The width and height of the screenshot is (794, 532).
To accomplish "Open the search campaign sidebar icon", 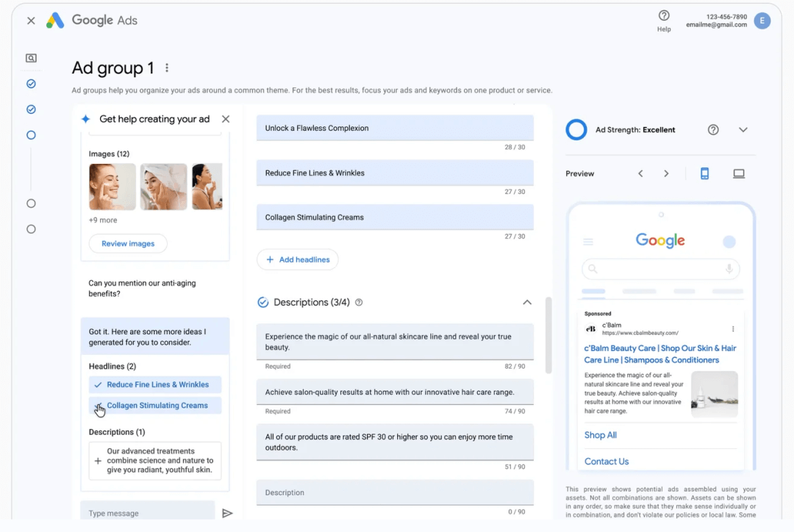I will coord(31,58).
